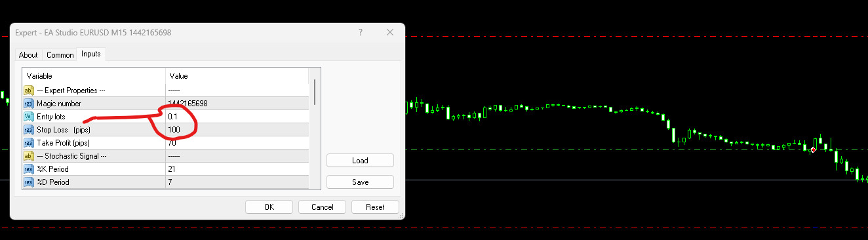The image size is (868, 240).
Task: Switch to the Common tab
Action: (60, 55)
